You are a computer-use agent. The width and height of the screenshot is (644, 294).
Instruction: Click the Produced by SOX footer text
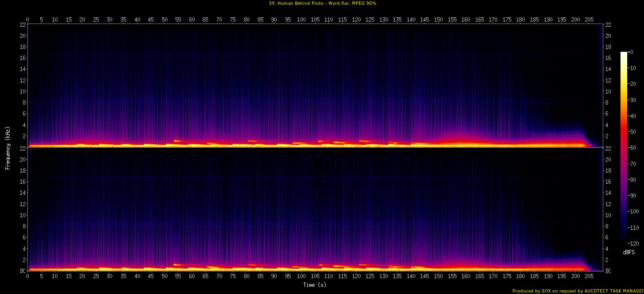coord(578,291)
